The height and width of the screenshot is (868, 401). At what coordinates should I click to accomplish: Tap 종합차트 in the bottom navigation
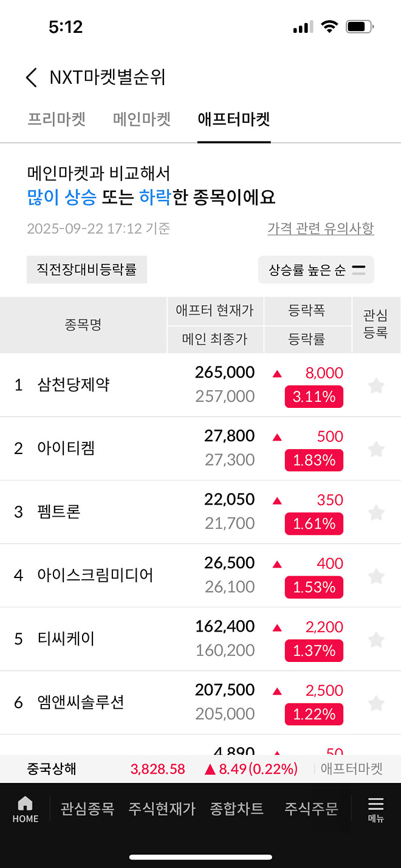[236, 808]
